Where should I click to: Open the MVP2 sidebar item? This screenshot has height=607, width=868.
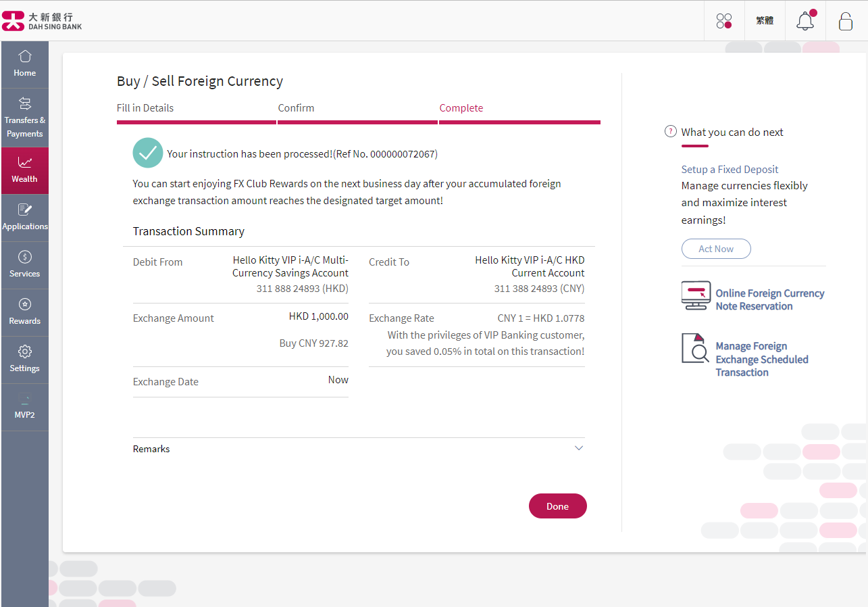click(x=25, y=407)
